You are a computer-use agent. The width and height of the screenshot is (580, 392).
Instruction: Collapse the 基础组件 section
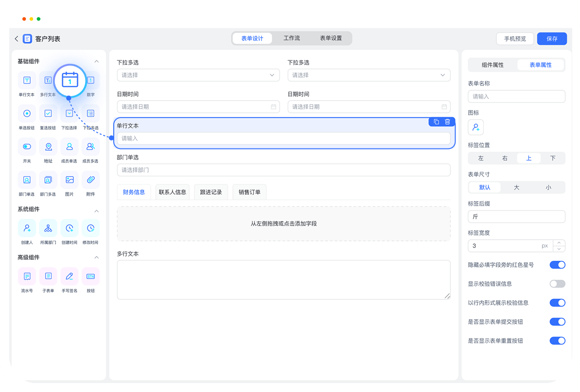(96, 61)
